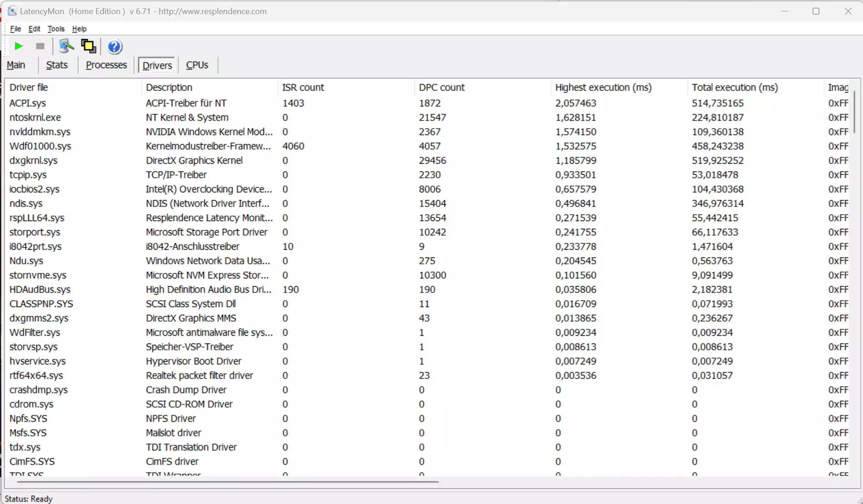Click the NT Kernel & System description
Screen dimensions: 863x504
pos(187,117)
